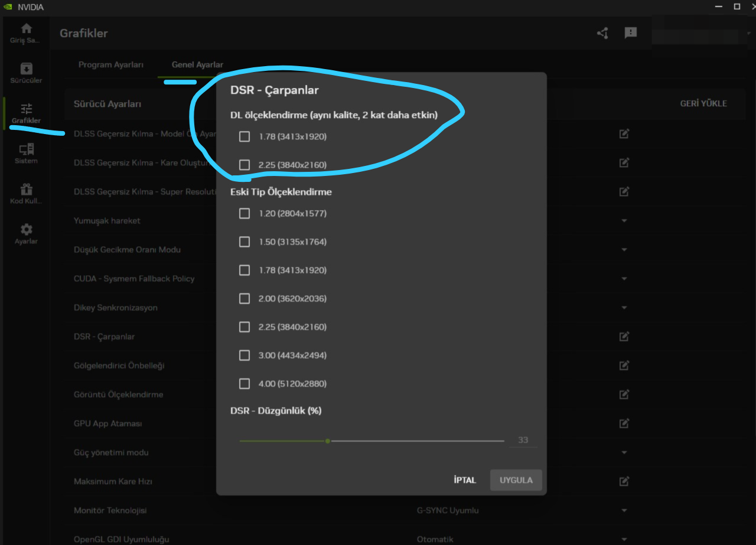
Task: Click the G-SYNC Uyumlu value
Action: tap(448, 510)
